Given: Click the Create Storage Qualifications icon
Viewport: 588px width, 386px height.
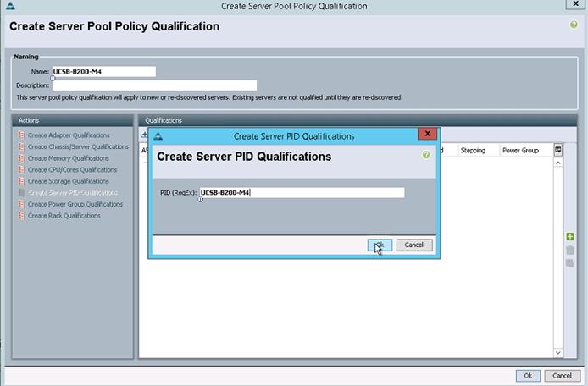Looking at the screenshot, I should [21, 181].
